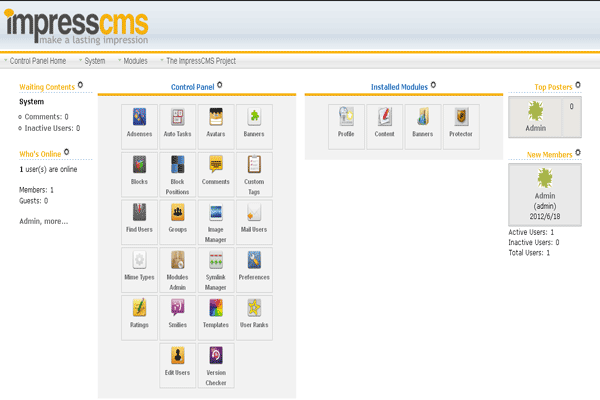Click the Waiting Contents heading
This screenshot has width=600, height=400.
point(47,87)
